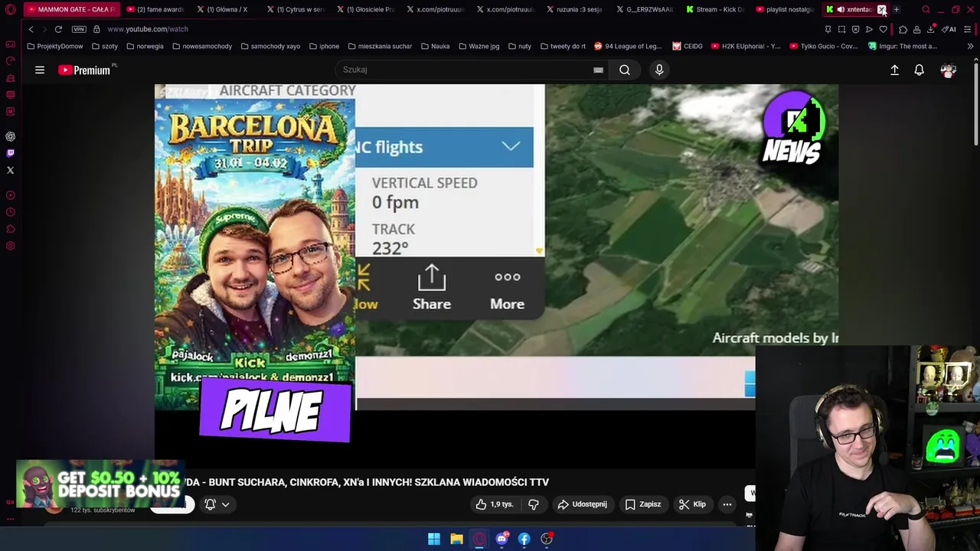Switch to the playlist nostalgia tab

[785, 9]
